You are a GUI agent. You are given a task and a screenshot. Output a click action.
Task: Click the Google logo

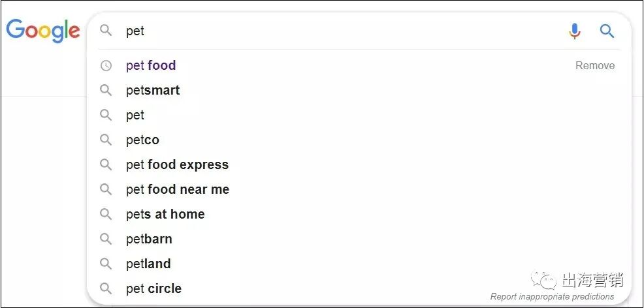(x=43, y=31)
